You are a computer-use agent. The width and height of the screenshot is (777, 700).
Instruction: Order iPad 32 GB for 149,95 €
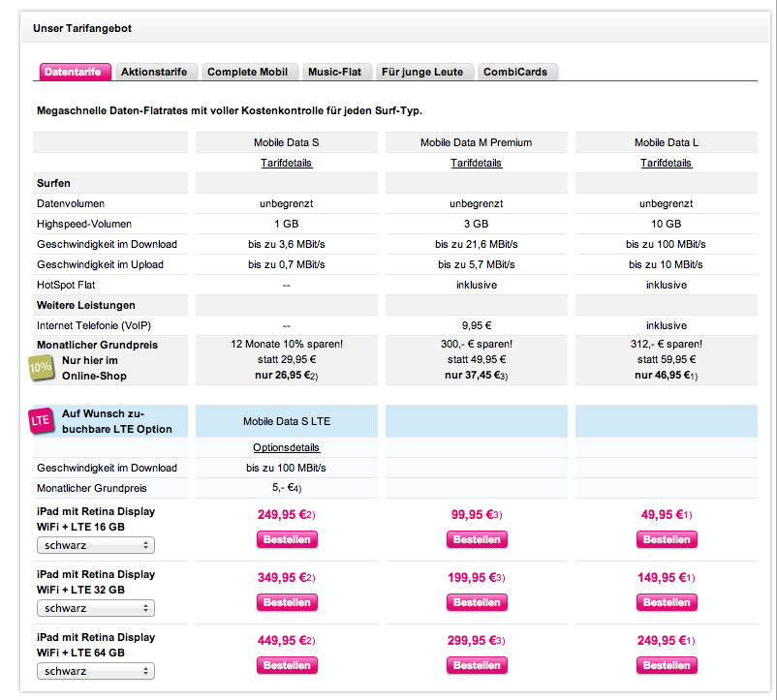click(x=667, y=602)
